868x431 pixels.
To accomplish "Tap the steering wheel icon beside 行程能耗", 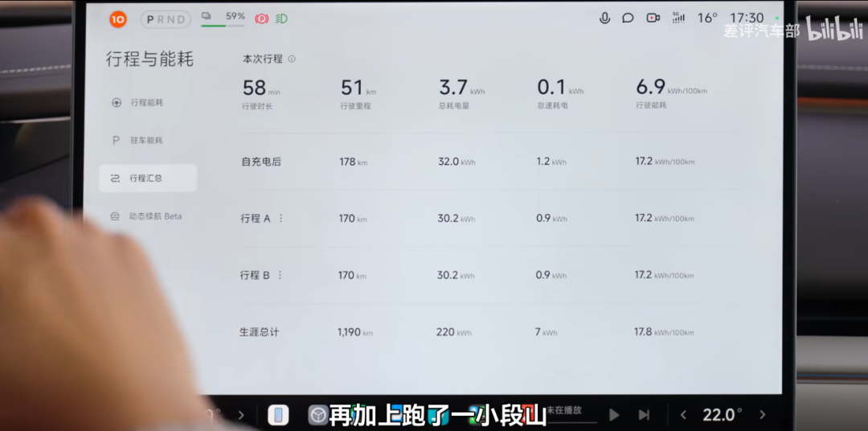I will [117, 102].
